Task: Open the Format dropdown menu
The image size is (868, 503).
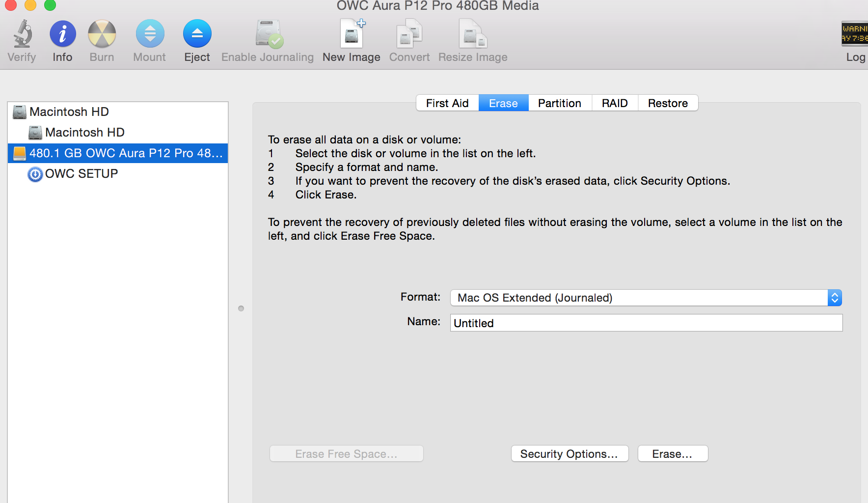Action: pos(646,298)
